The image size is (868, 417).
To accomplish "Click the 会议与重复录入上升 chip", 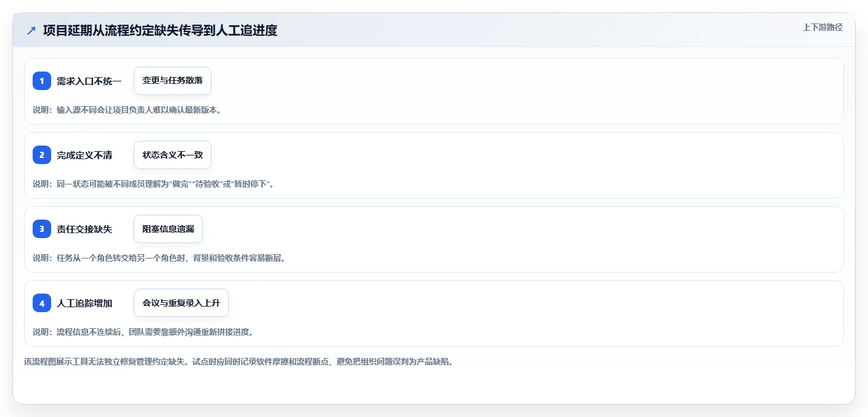I will click(181, 303).
